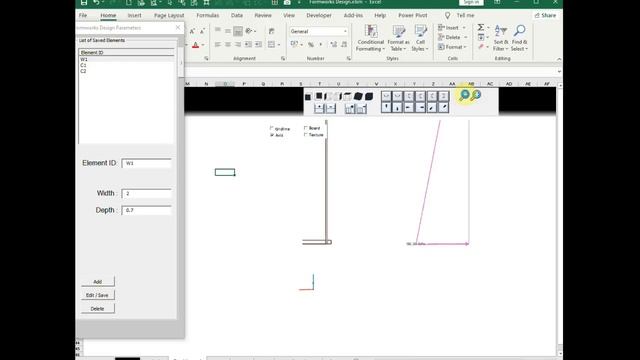640x360 pixels.
Task: Click the Edit / Save button
Action: [x=98, y=295]
